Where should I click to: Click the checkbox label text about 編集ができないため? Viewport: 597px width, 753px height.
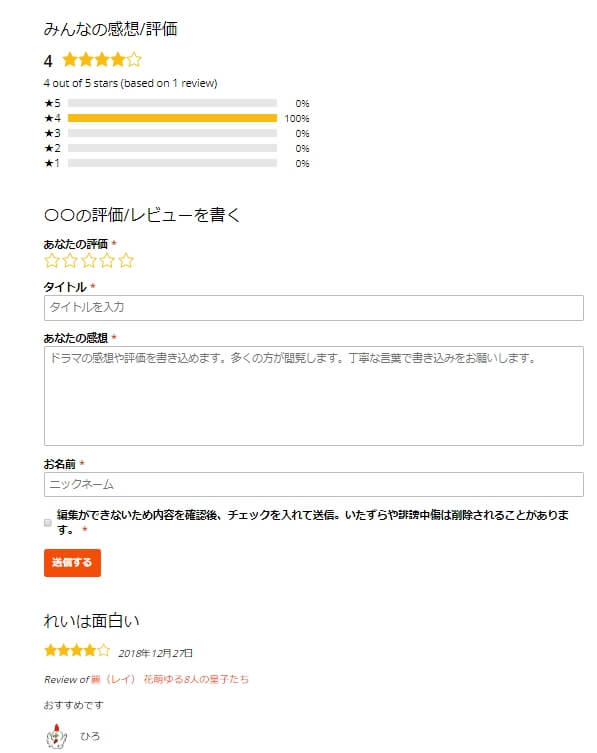(313, 522)
